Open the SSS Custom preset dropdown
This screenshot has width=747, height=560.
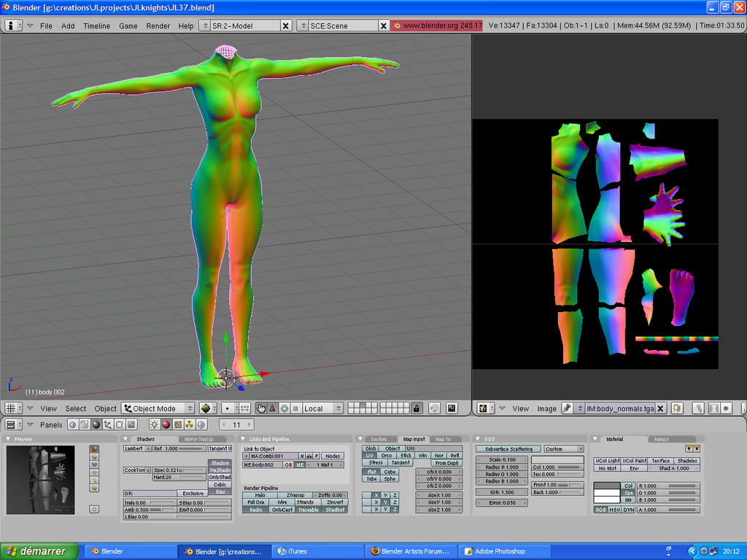point(564,449)
